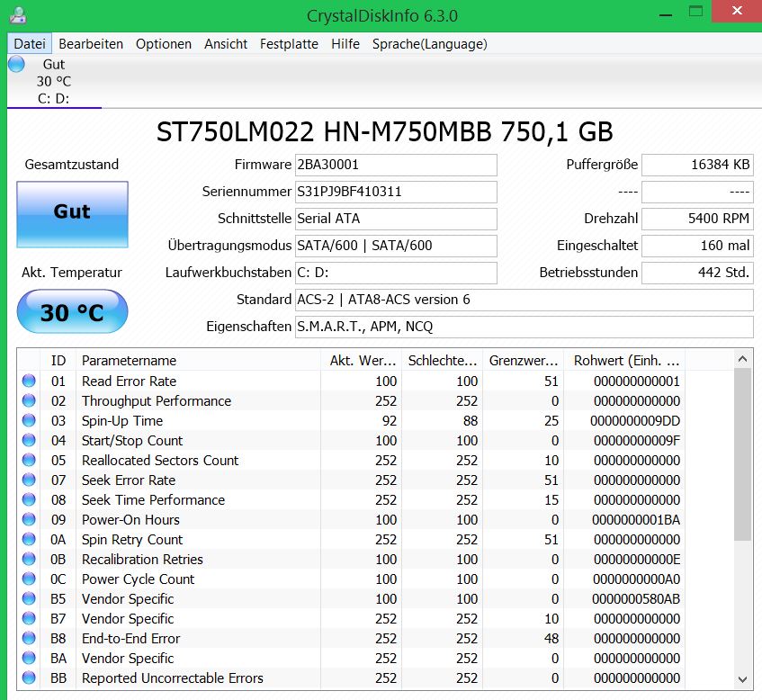The height and width of the screenshot is (700, 762).
Task: Click the Grenzwer... column header
Action: click(x=523, y=360)
